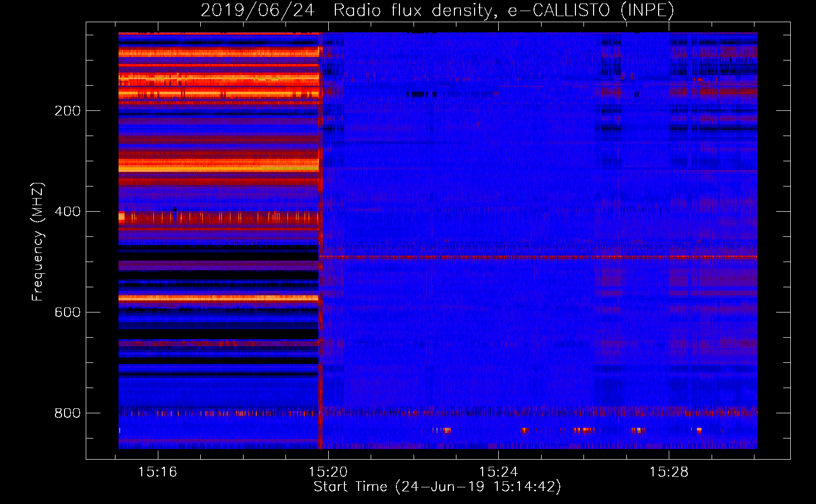Click the 400 frequency tick label
816x504 pixels.
(x=68, y=212)
